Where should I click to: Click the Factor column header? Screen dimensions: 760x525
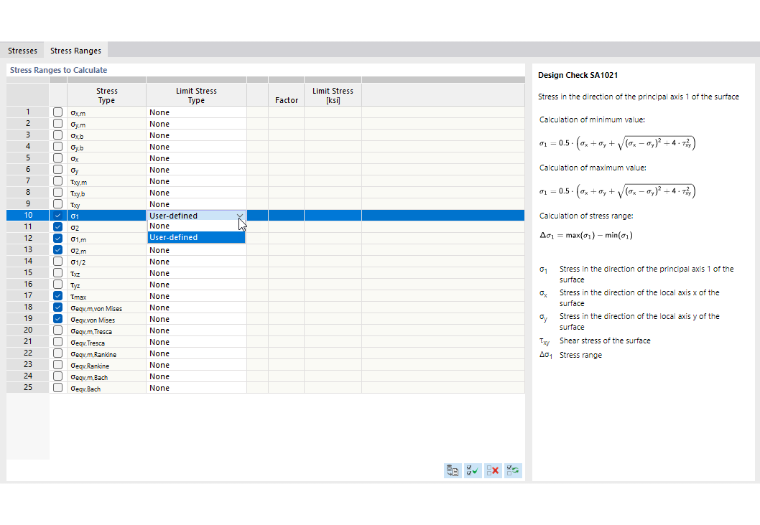286,95
